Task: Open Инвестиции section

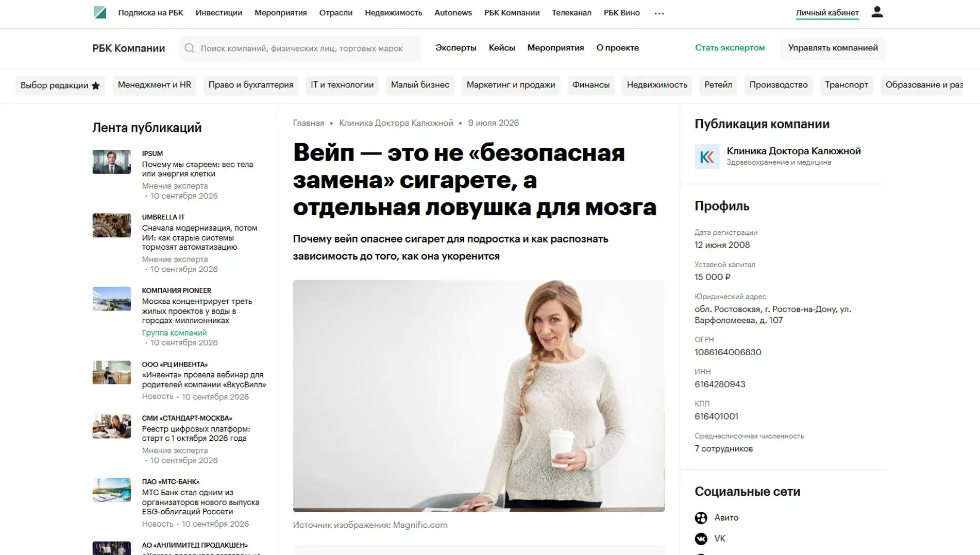Action: (218, 13)
